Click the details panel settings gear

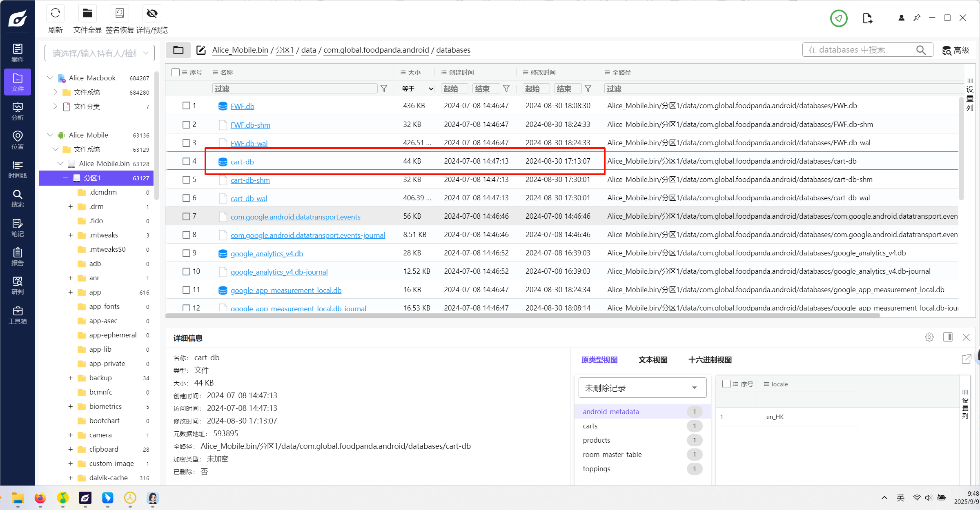point(929,337)
